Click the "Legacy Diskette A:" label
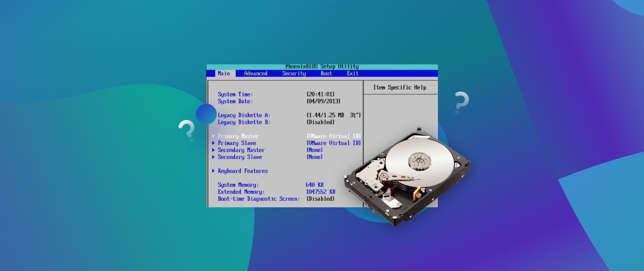 (244, 115)
